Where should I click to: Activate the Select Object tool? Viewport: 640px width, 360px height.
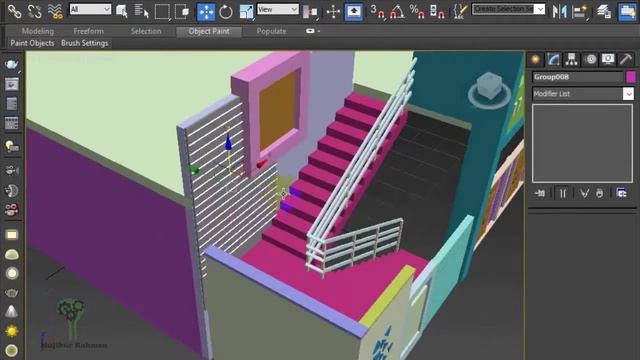[122, 11]
